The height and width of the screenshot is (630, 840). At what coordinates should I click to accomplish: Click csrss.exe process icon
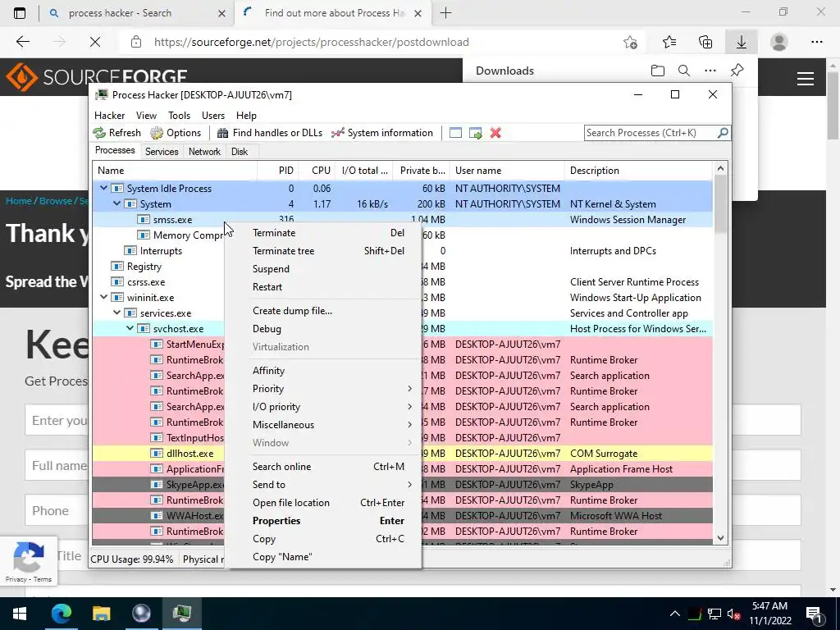117,282
